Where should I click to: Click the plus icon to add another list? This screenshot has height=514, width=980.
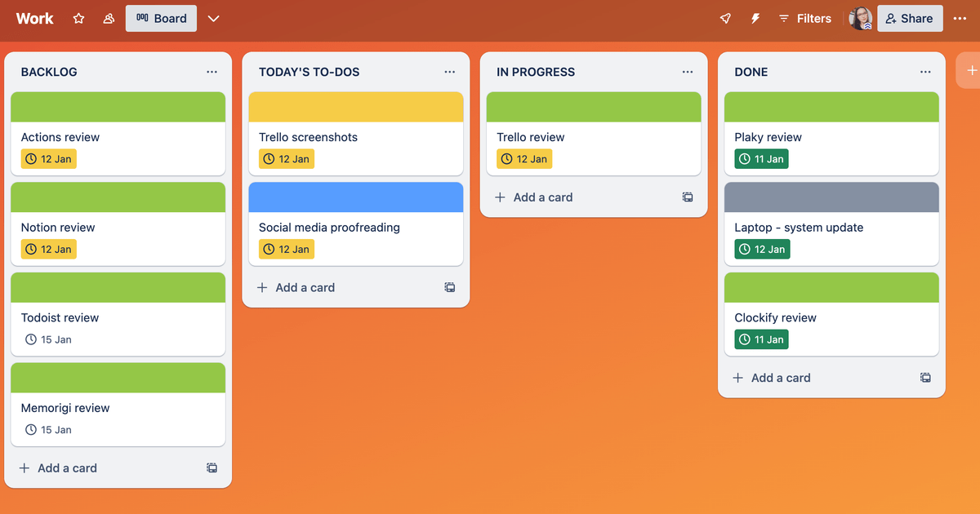pyautogui.click(x=972, y=71)
